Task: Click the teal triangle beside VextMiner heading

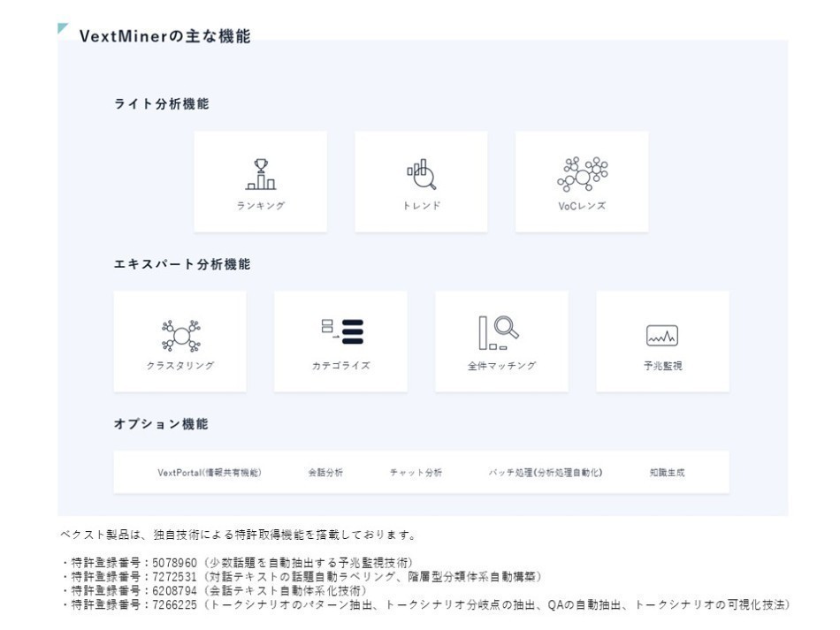Action: tap(63, 28)
